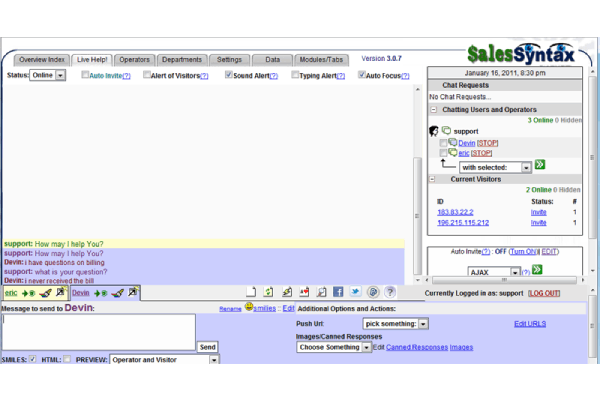Collapse the Current Visitors section
This screenshot has height=400, width=600.
pos(432,179)
